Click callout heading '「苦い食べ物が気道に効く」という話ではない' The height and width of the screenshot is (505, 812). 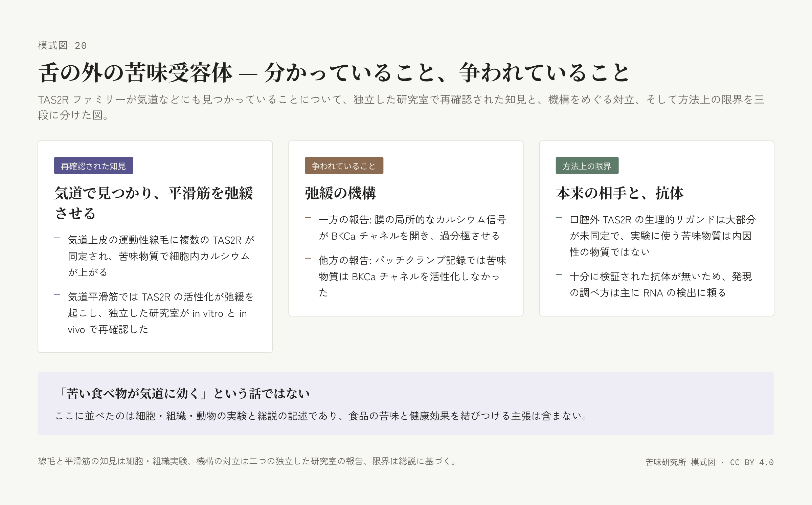point(183,393)
